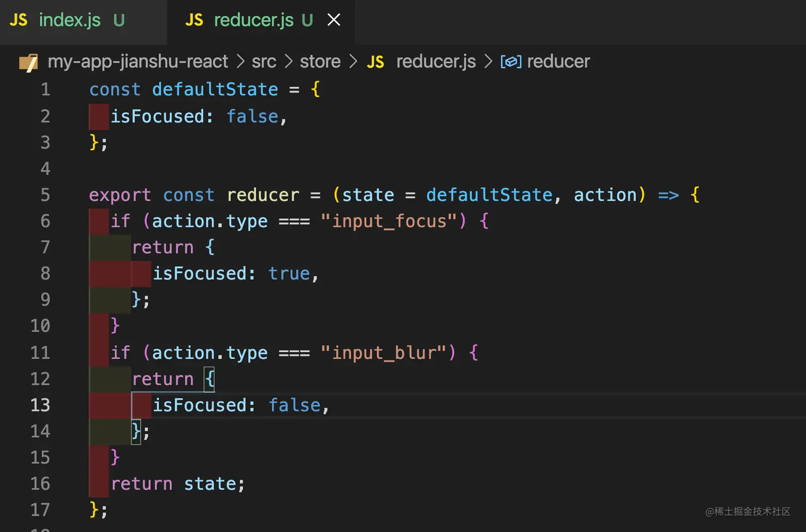Click 'false' value on line 13

coord(294,405)
